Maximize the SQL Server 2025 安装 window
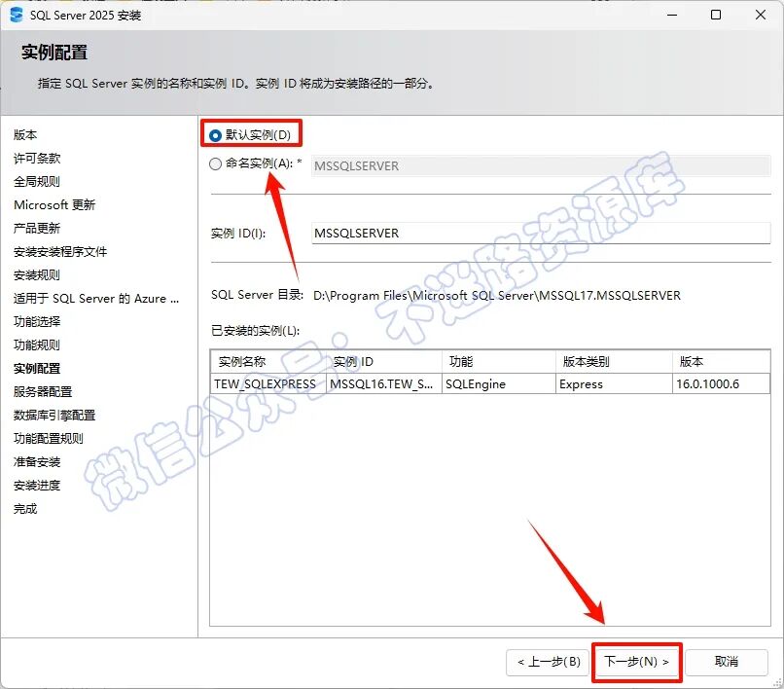This screenshot has width=784, height=689. click(716, 15)
